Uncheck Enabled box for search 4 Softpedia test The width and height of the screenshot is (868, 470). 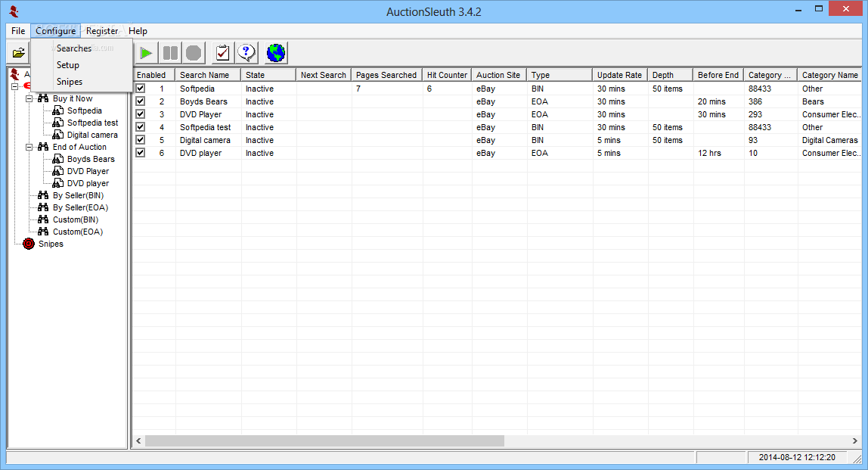(x=141, y=127)
